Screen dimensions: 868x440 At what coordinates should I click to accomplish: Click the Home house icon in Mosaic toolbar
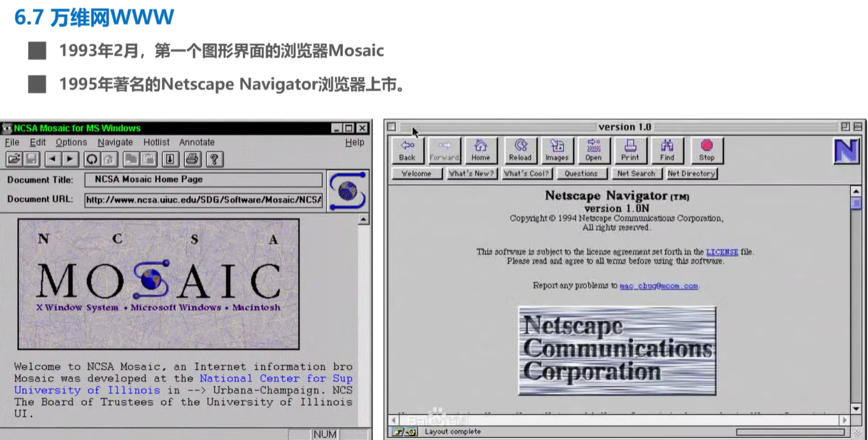110,159
